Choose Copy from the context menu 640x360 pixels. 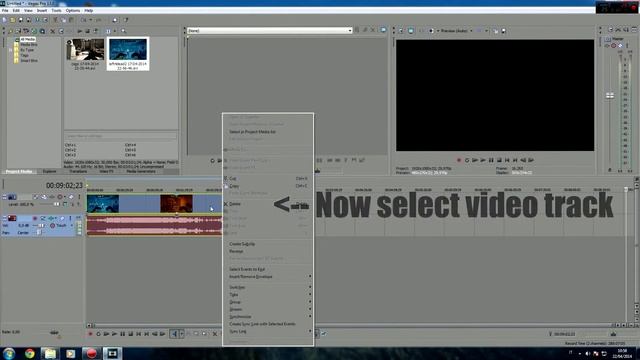click(268, 186)
